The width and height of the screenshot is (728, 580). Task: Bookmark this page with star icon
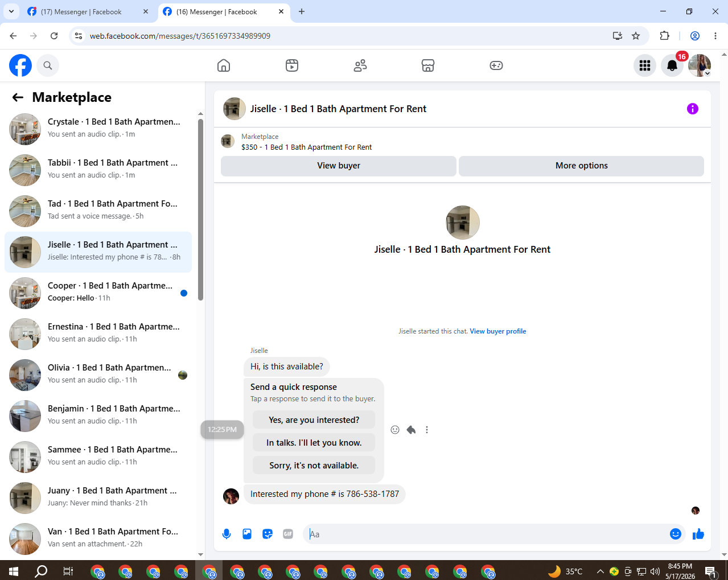coord(636,36)
